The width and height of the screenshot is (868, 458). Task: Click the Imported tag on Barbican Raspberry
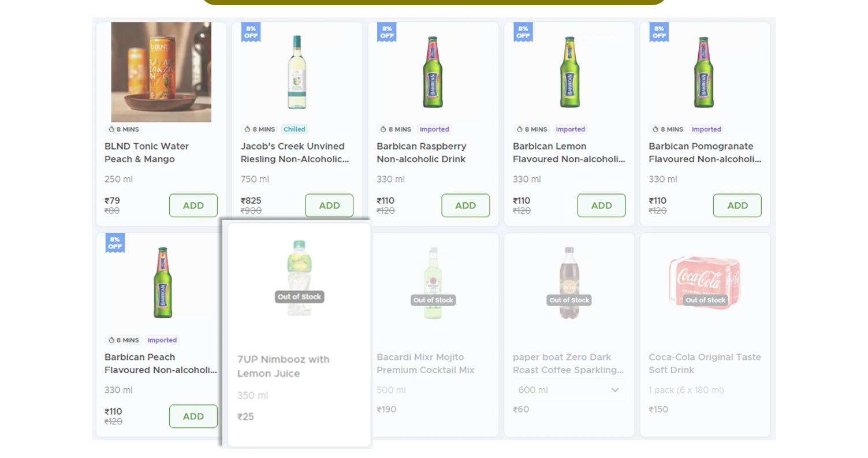(434, 129)
